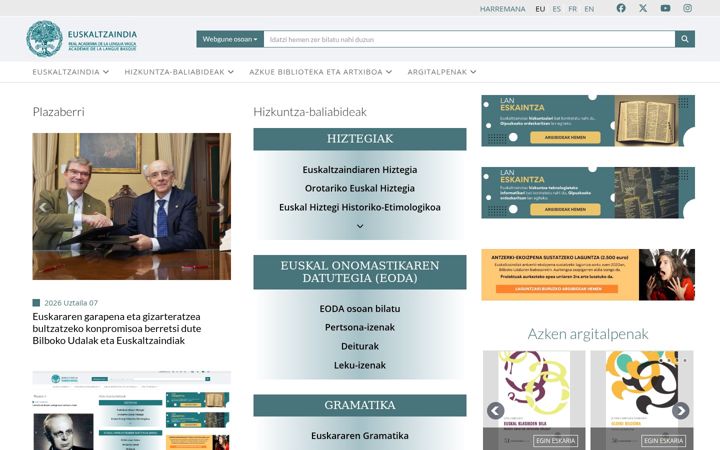720x450 pixels.
Task: Expand the Argitalpenak menu
Action: 442,72
